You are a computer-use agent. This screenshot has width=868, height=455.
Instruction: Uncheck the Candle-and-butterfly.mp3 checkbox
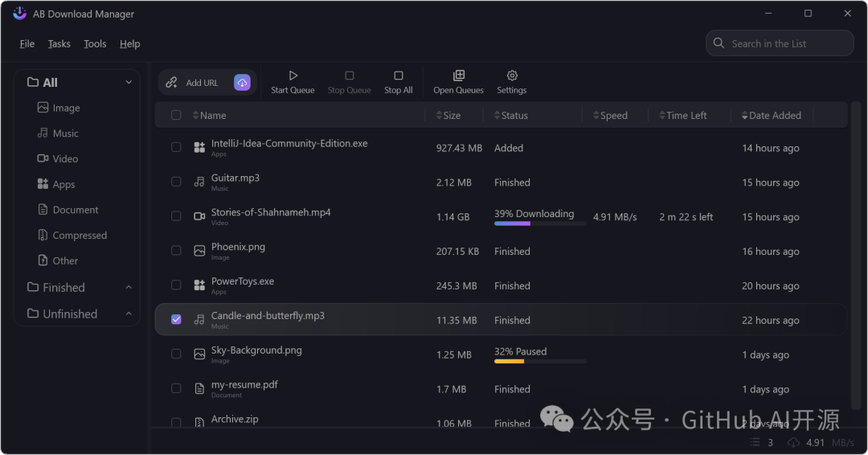[x=176, y=319]
